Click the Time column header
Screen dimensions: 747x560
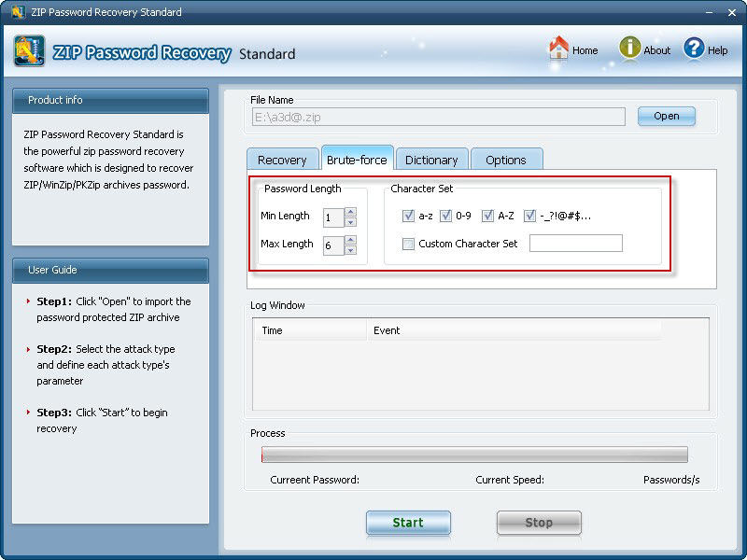pos(310,330)
